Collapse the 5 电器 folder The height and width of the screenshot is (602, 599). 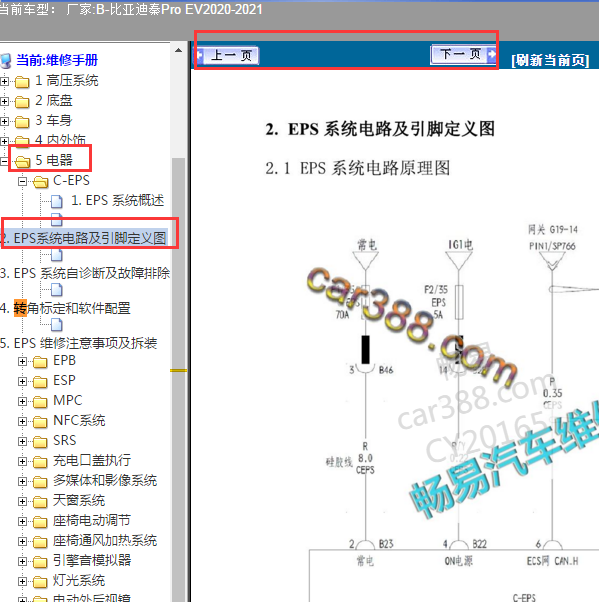click(4, 161)
